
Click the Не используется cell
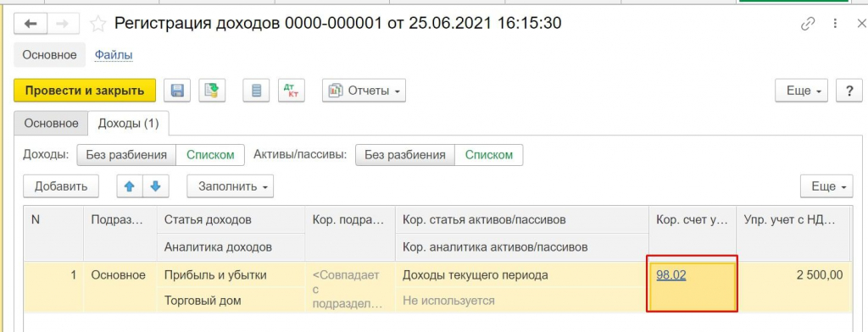pyautogui.click(x=521, y=301)
